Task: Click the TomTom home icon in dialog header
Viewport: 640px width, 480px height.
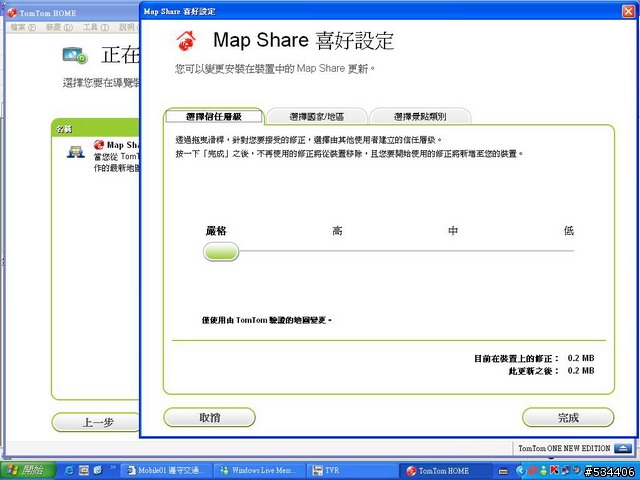Action: 186,40
